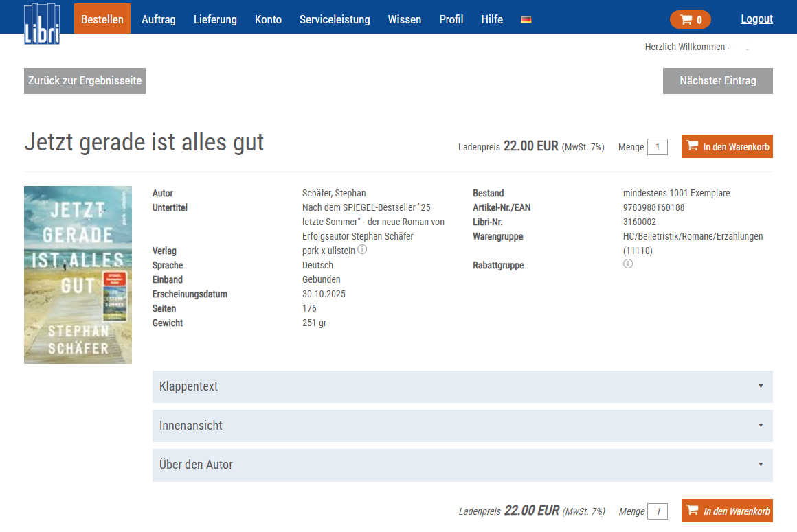
Task: Add to cart with bottom In den Warenkorb
Action: click(727, 511)
